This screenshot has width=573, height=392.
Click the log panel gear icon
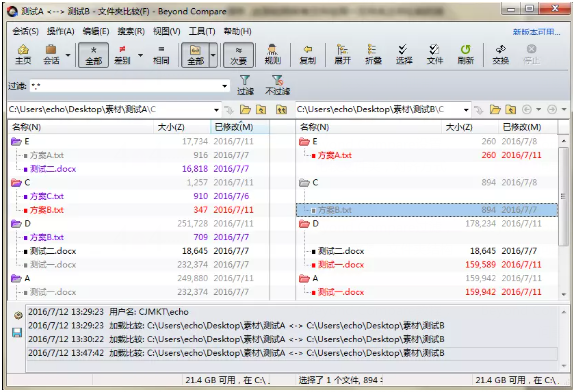click(x=17, y=316)
